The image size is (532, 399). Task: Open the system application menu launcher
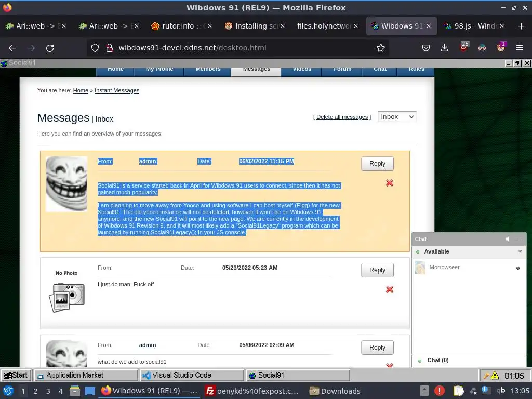coord(8,391)
